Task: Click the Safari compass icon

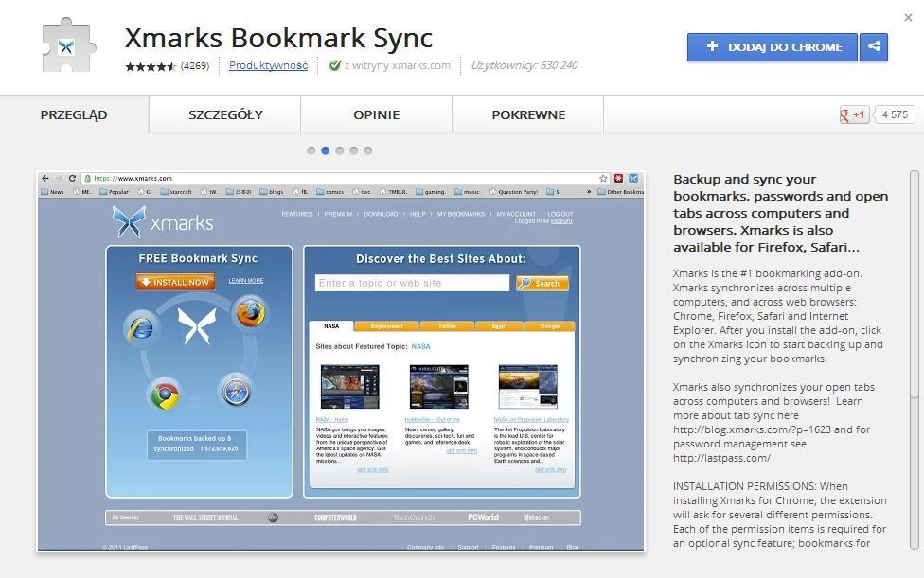Action: 236,391
